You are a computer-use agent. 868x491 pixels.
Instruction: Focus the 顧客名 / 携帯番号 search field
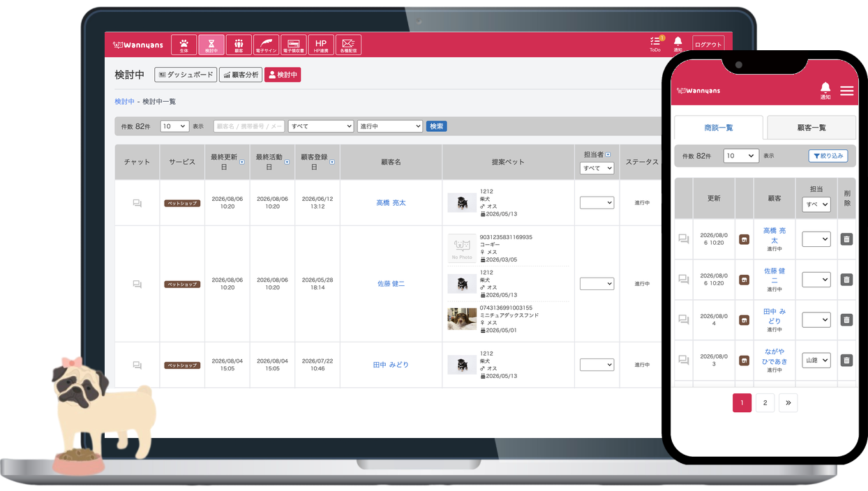click(x=249, y=126)
